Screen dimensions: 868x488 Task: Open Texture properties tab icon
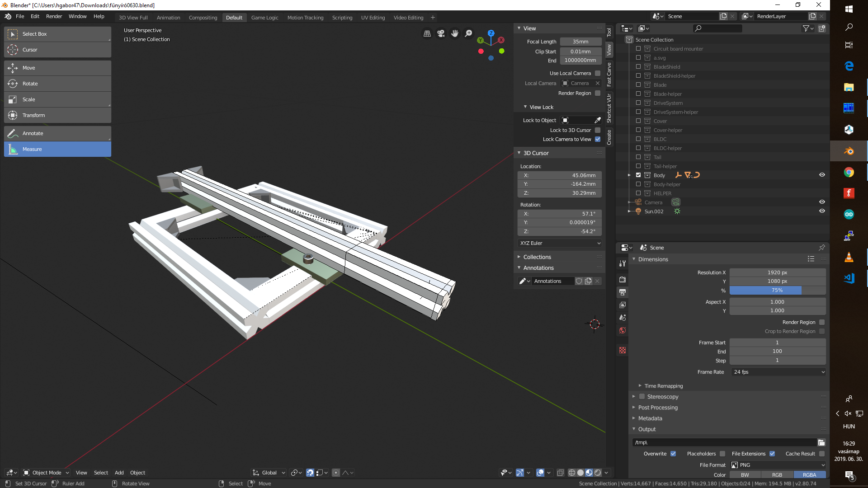[623, 350]
